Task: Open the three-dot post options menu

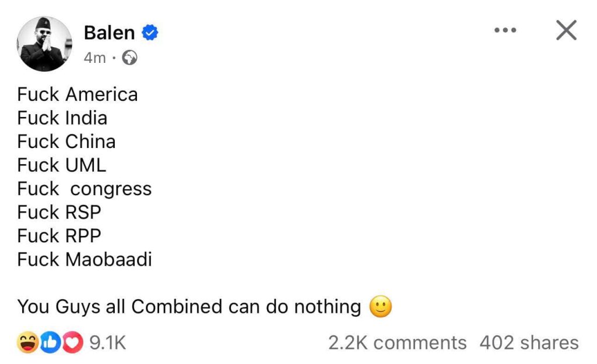Action: point(505,31)
